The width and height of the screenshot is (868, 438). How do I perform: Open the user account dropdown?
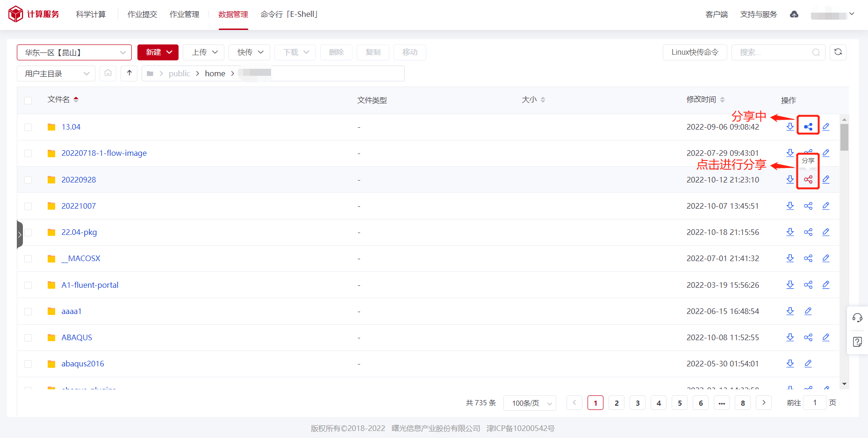(x=833, y=15)
